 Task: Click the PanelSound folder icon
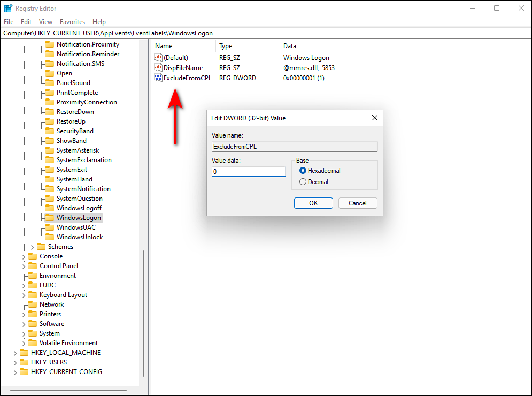pyautogui.click(x=50, y=83)
